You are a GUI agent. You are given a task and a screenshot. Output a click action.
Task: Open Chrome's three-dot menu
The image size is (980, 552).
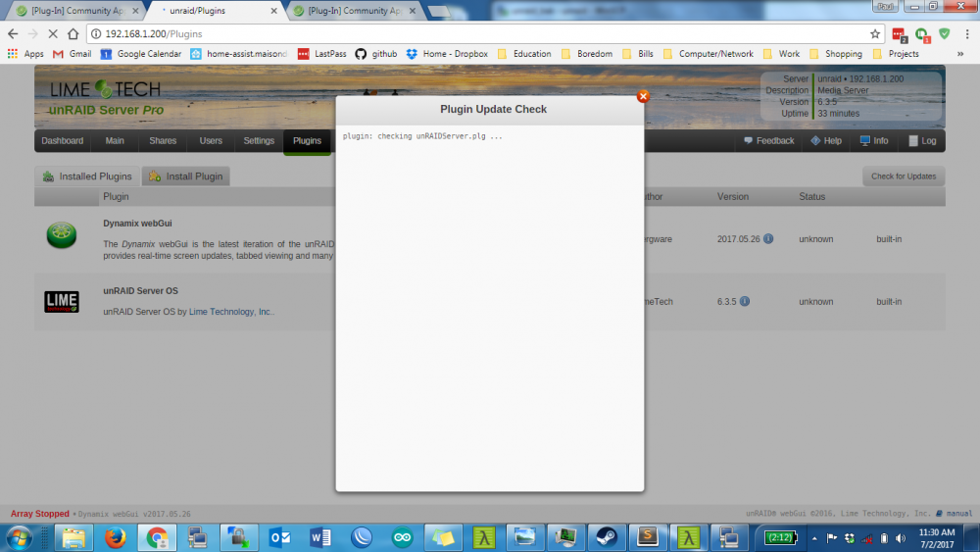tap(967, 33)
